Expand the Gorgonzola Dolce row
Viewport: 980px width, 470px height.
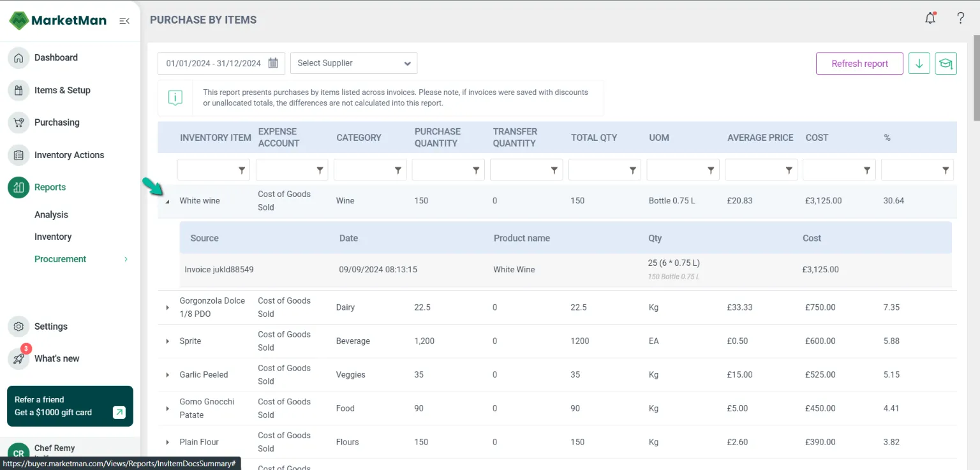[x=167, y=307]
